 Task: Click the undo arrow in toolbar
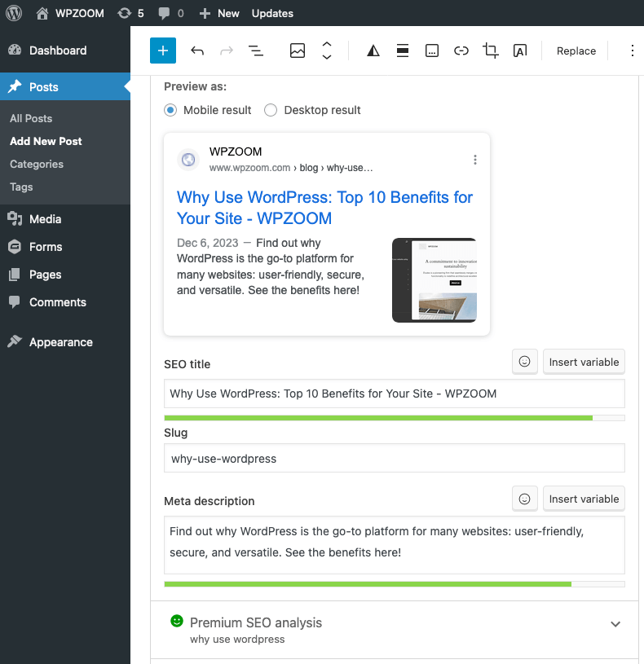(197, 51)
